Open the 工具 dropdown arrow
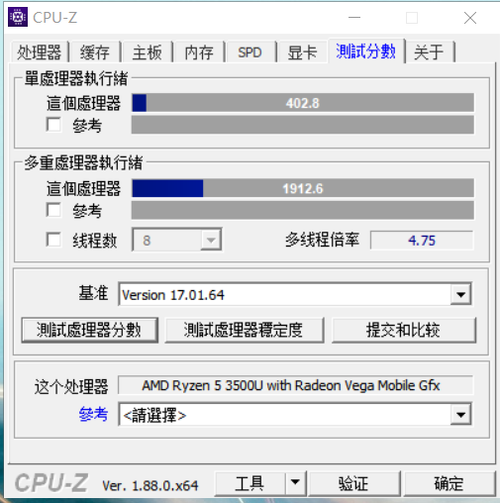 [x=295, y=483]
